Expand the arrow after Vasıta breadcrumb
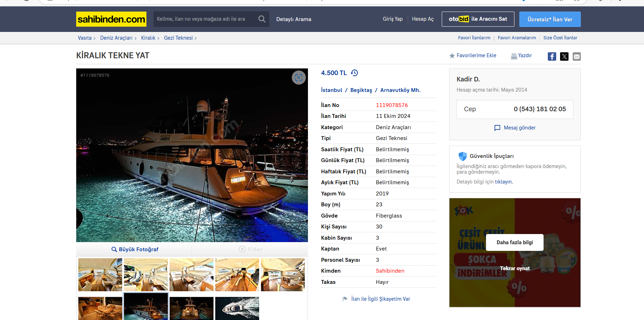The image size is (644, 320). pos(94,38)
